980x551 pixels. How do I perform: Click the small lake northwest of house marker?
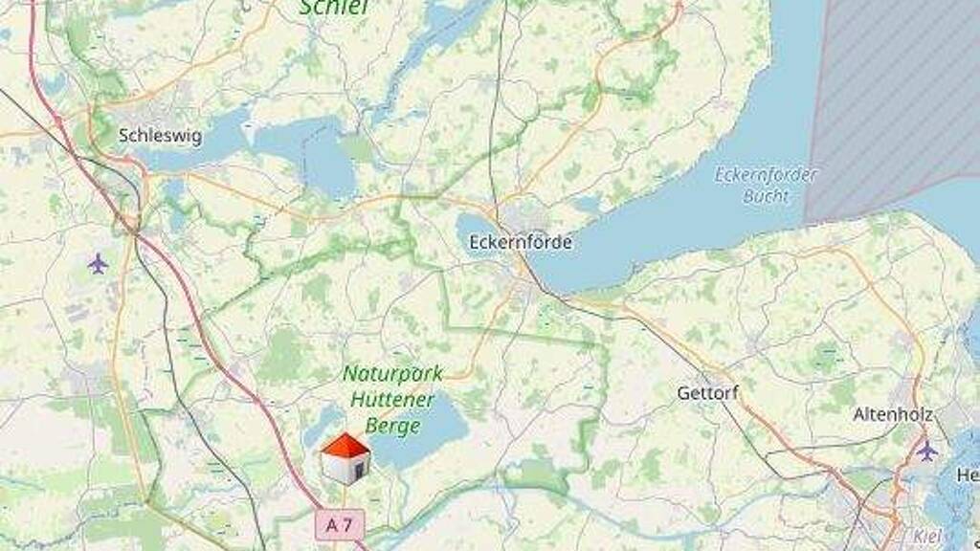(323, 424)
